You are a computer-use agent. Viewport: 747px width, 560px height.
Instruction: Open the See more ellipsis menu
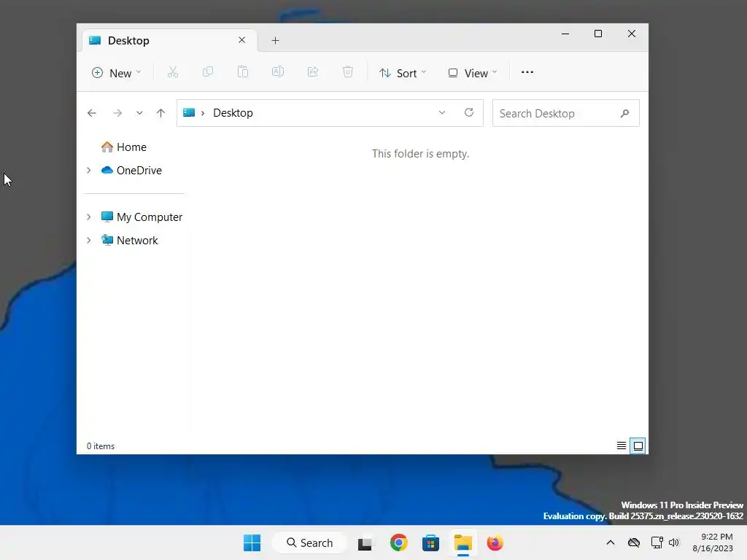point(527,72)
